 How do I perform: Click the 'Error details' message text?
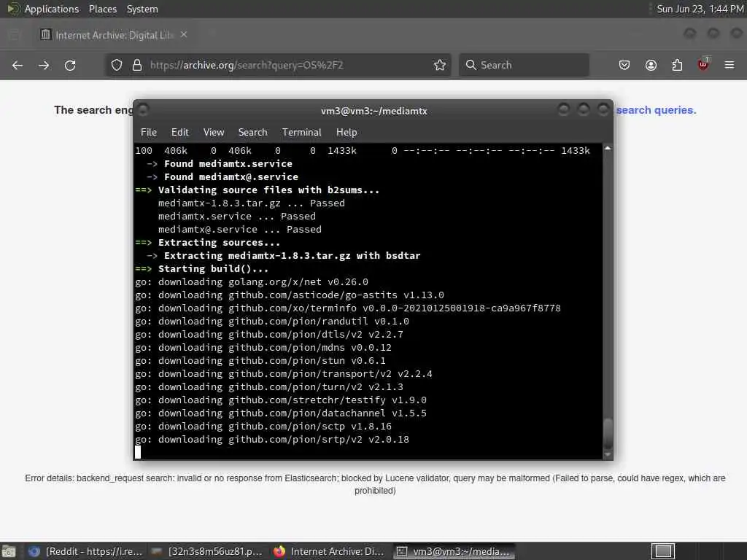point(375,484)
